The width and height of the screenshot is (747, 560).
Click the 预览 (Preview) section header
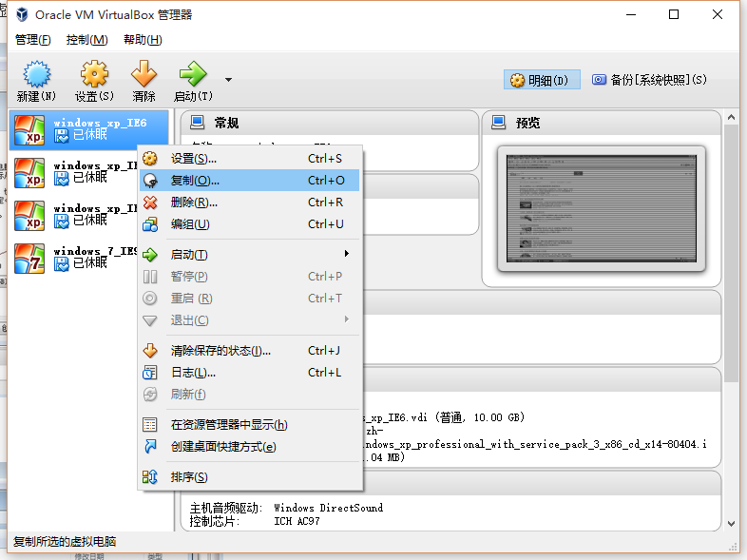click(602, 123)
